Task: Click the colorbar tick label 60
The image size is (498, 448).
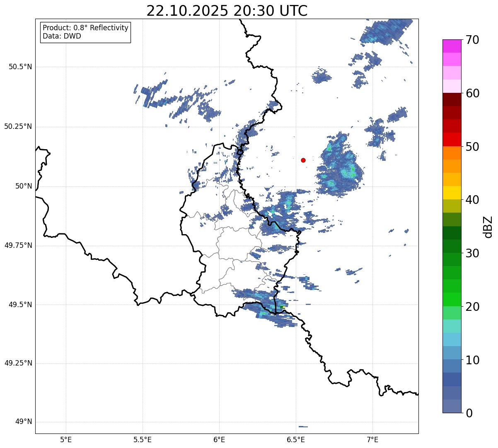Action: [472, 94]
